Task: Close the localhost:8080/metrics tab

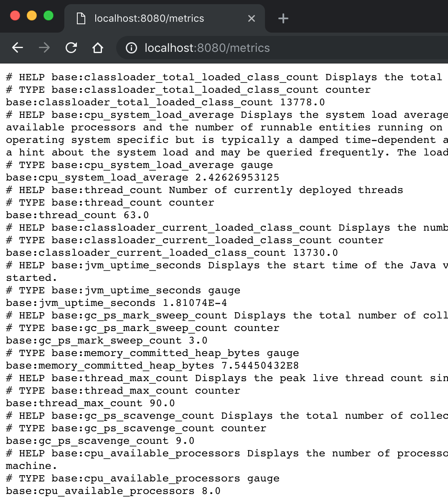Action: tap(251, 18)
